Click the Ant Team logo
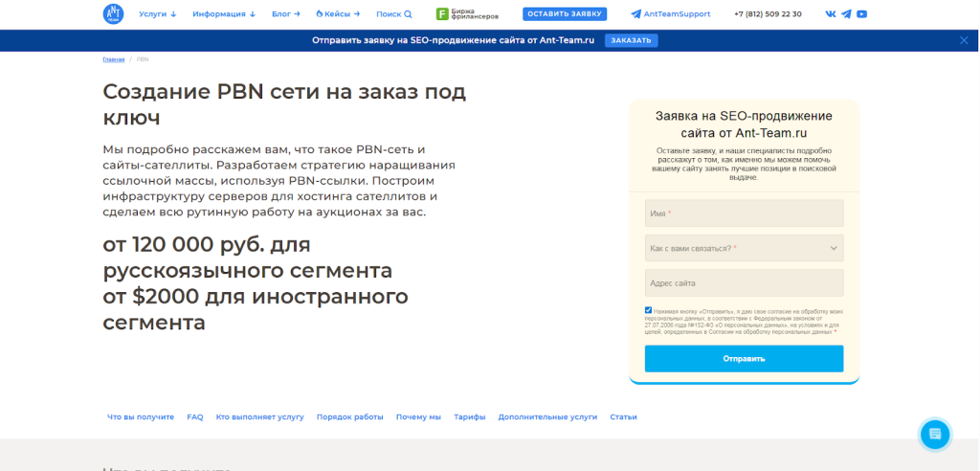980x471 pixels. (x=114, y=14)
